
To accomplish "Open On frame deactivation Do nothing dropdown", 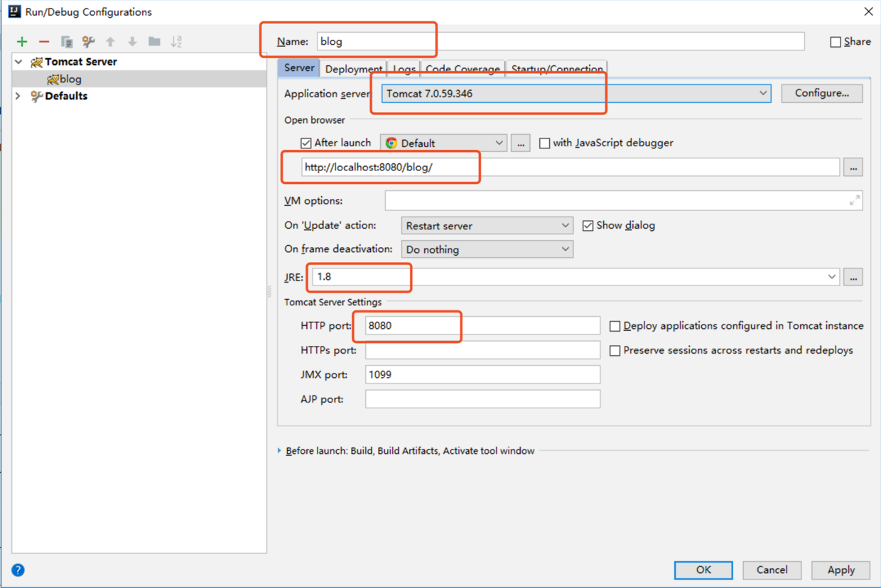I will pyautogui.click(x=487, y=249).
